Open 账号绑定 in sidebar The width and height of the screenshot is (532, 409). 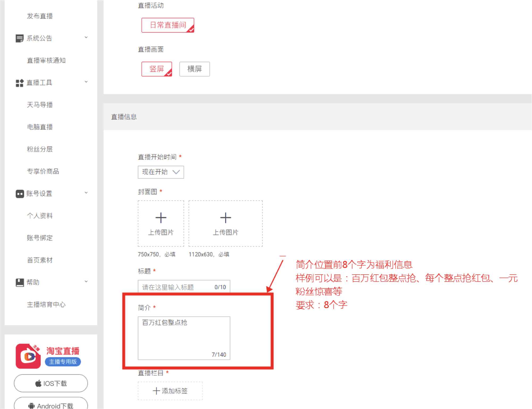pos(40,238)
